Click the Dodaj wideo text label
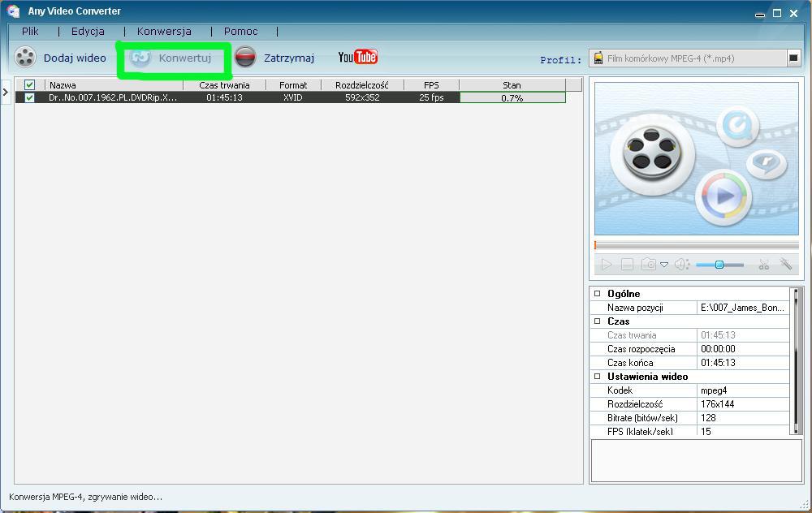The image size is (812, 513). point(75,58)
